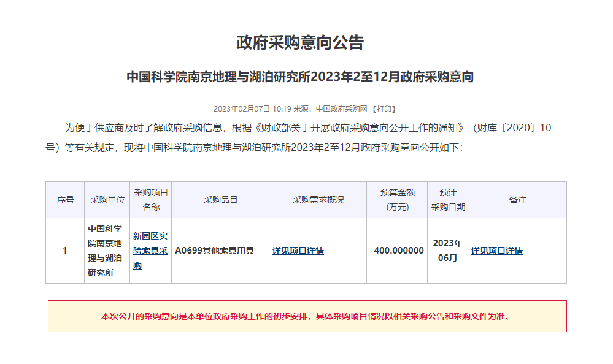Select the 预计采购日期 column header
Viewport: 613px width, 364px height.
tap(448, 200)
